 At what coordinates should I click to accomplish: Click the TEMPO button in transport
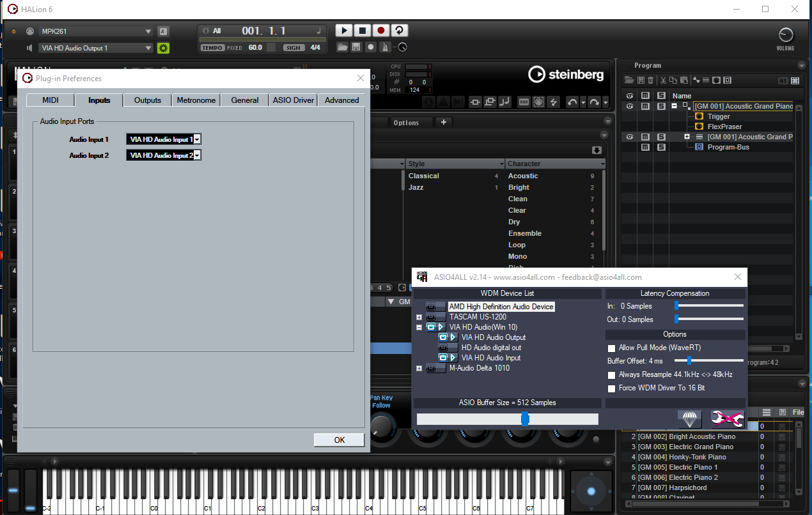212,48
